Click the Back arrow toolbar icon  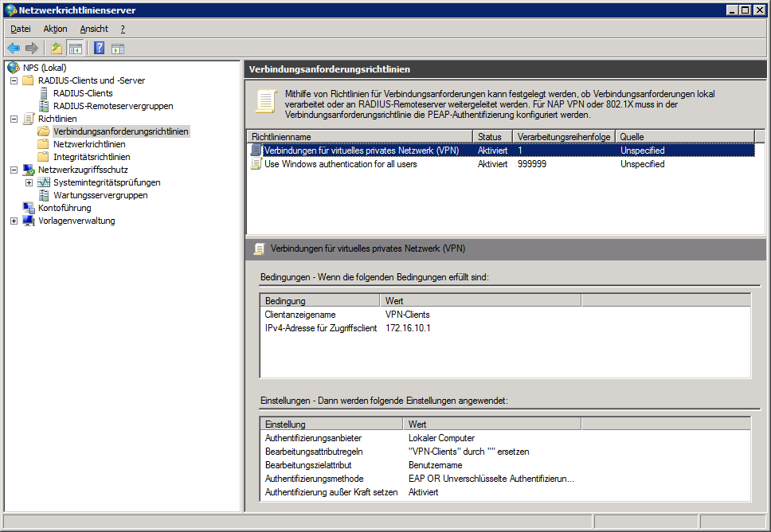pyautogui.click(x=14, y=48)
